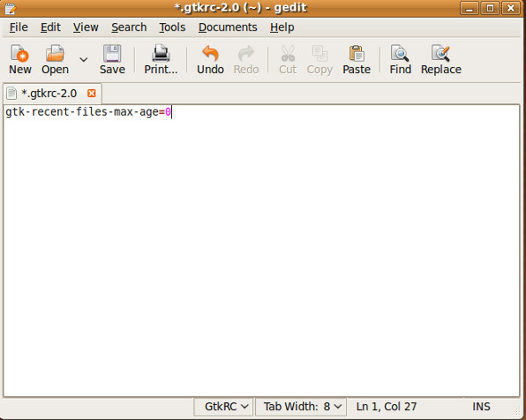Viewport: 526px width, 420px height.
Task: Open the Edit menu
Action: [50, 27]
